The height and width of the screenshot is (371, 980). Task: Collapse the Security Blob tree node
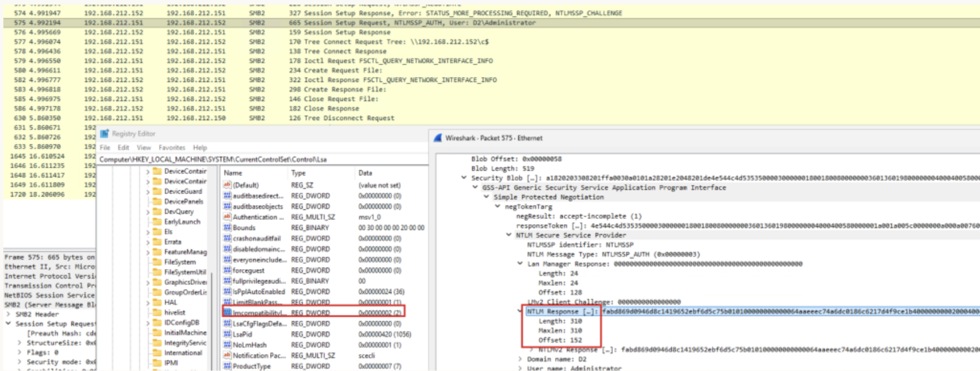tap(464, 178)
